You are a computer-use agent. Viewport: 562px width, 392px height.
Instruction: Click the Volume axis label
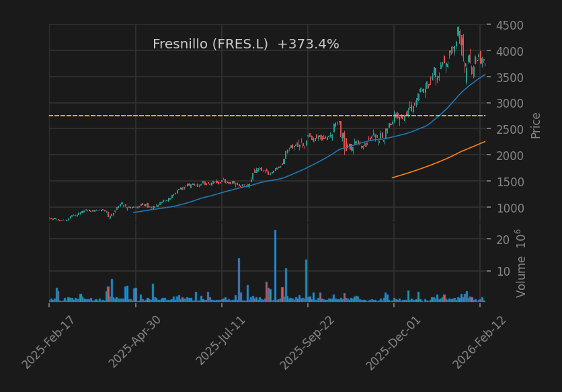coord(521,263)
